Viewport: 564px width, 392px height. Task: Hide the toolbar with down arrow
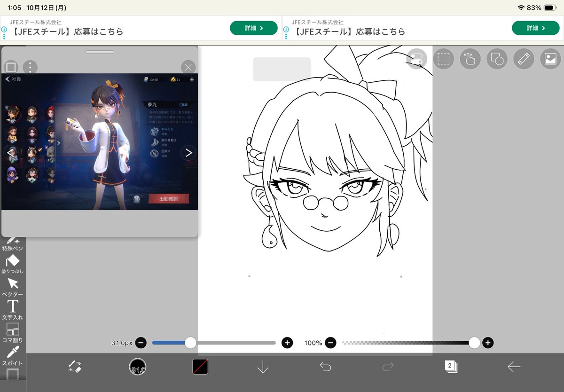click(x=263, y=367)
